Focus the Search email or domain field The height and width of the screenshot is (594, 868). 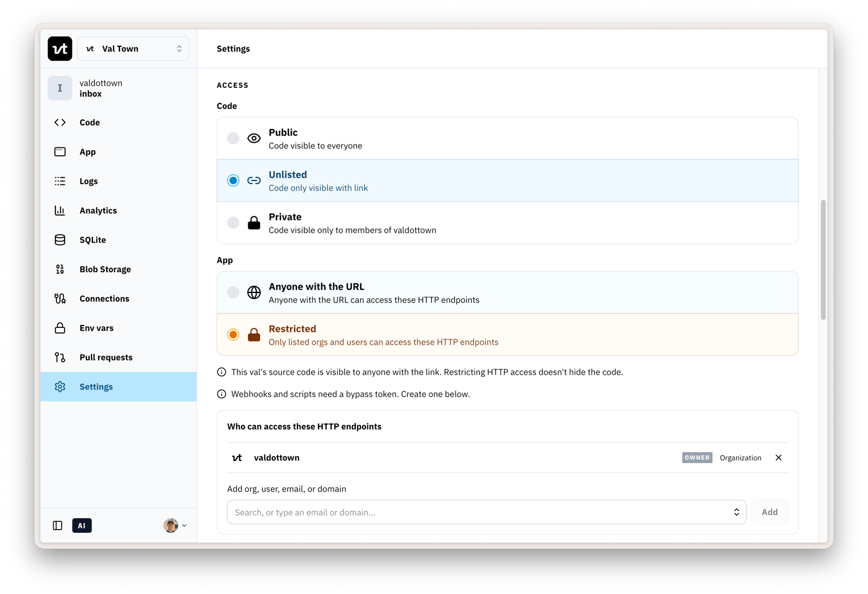[487, 512]
